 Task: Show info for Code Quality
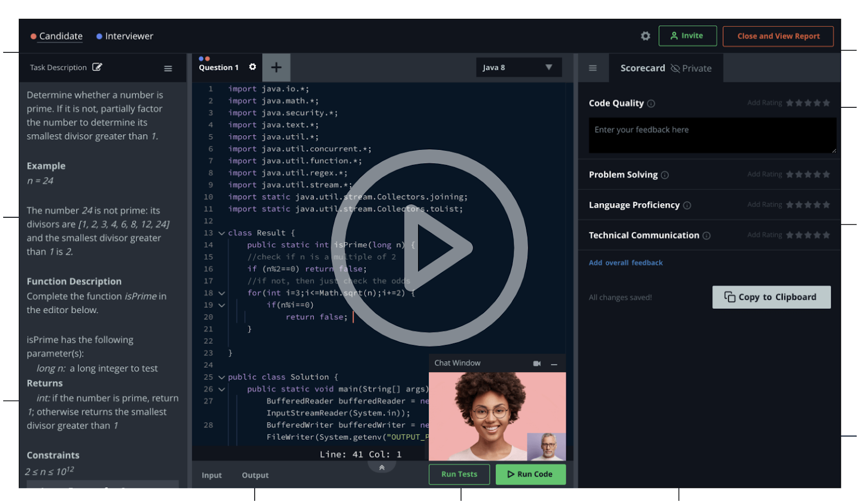coord(651,103)
